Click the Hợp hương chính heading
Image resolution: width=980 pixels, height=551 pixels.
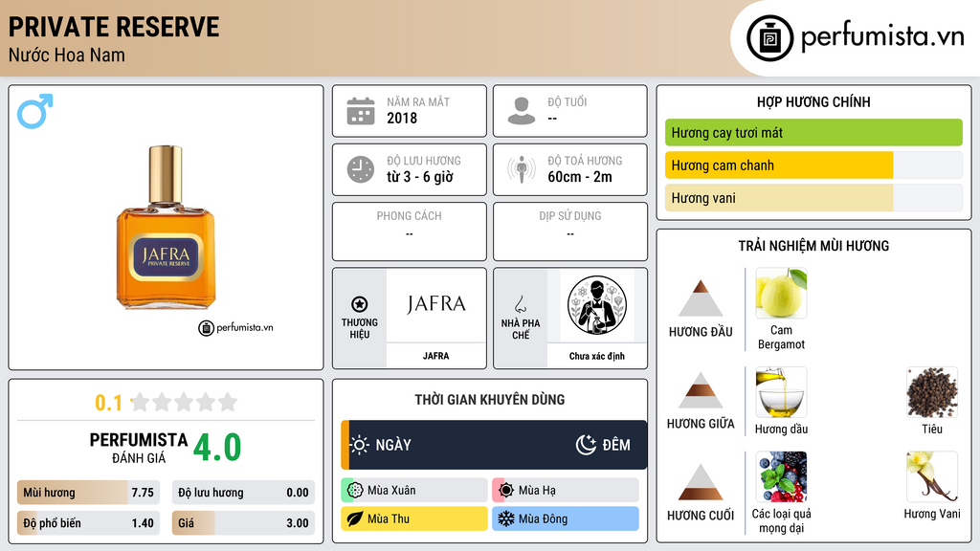tap(813, 101)
